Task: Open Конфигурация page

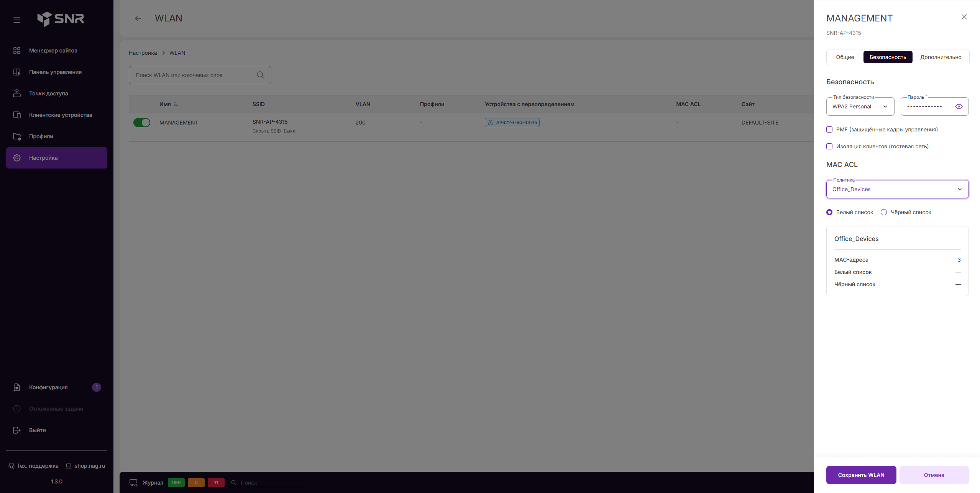Action: pos(57,387)
